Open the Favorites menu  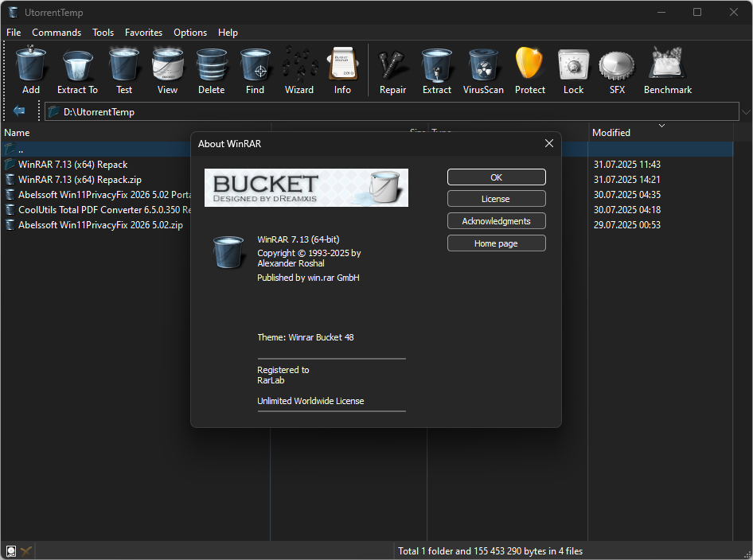point(143,32)
